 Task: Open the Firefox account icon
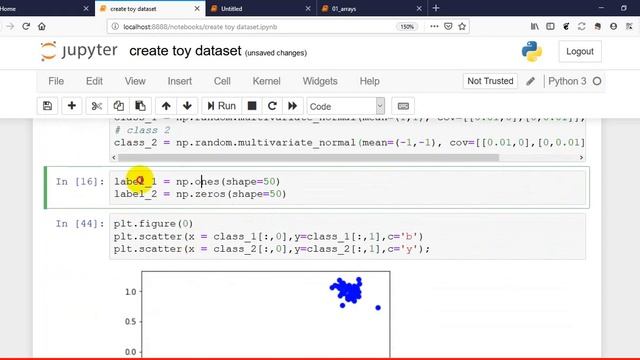613,27
